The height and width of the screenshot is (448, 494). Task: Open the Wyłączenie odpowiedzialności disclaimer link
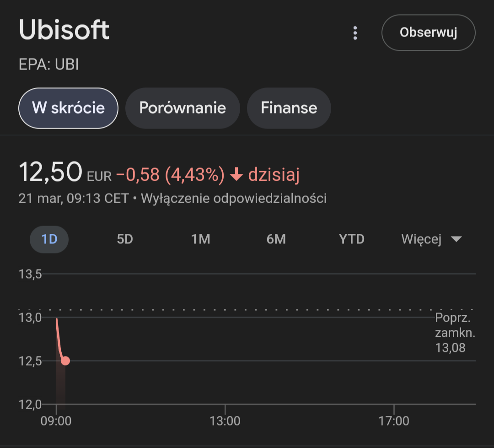[234, 199]
